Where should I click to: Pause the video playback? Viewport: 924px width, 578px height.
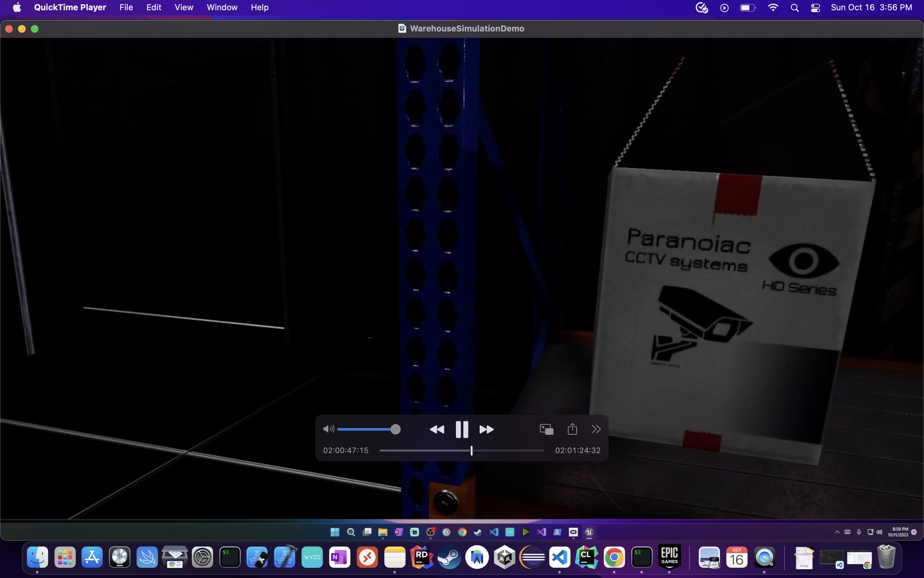(x=462, y=429)
